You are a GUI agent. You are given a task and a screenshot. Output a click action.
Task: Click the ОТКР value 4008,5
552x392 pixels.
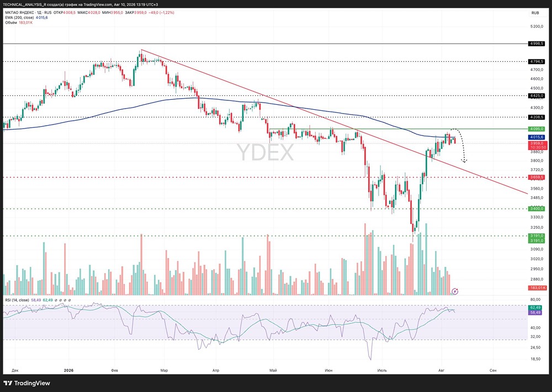(70, 13)
